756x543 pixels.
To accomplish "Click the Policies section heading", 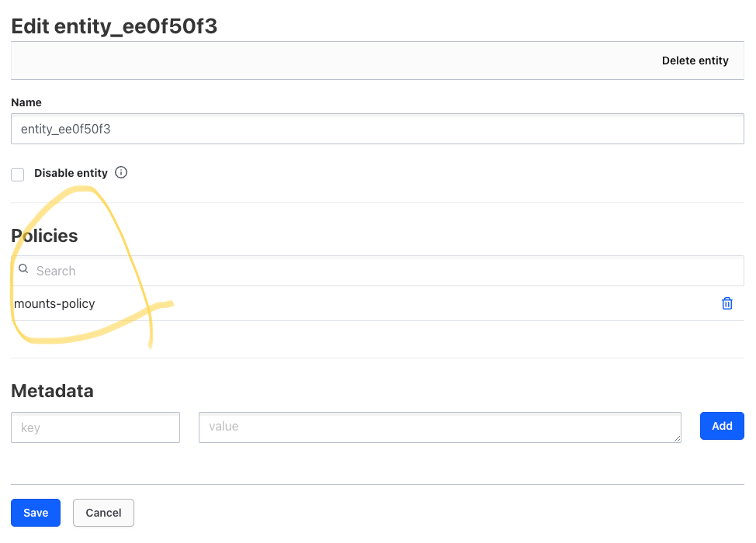I will tap(44, 236).
